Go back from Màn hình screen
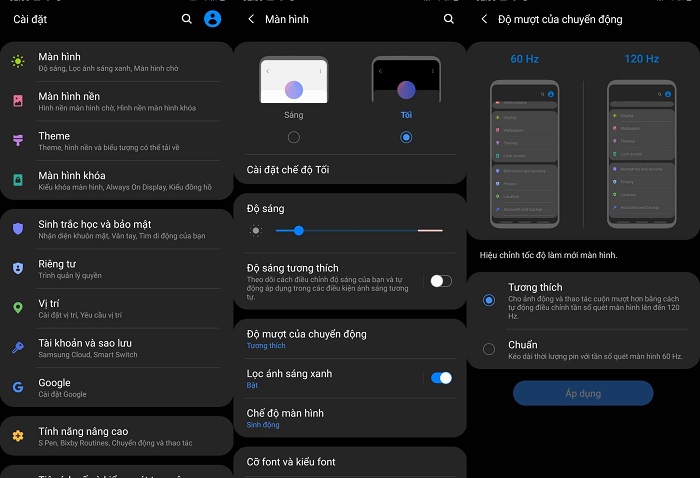 click(x=250, y=19)
